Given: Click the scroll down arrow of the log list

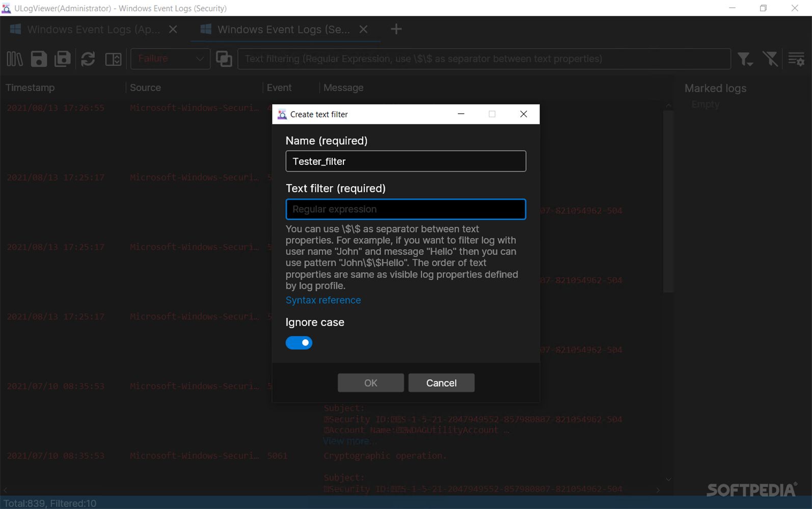Looking at the screenshot, I should pyautogui.click(x=668, y=479).
